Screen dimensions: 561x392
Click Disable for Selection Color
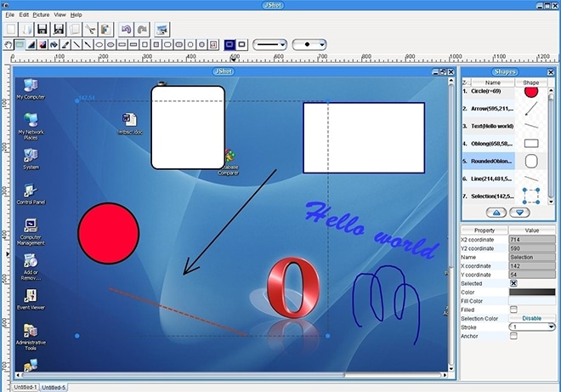tap(531, 318)
